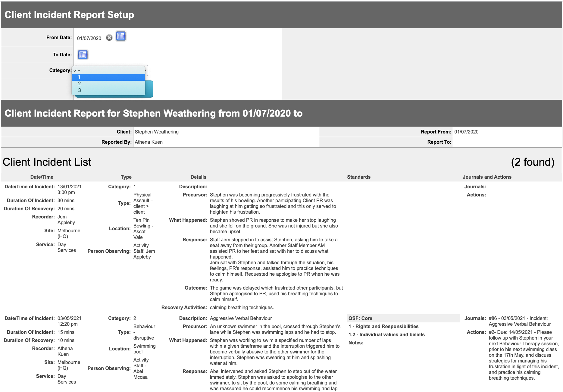The image size is (563, 392).
Task: Click the Client field showing Stephen Weathering
Action: 226,132
